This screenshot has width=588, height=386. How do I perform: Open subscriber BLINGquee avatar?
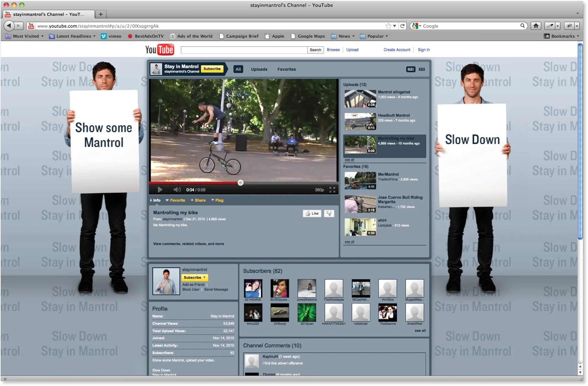[x=280, y=288]
